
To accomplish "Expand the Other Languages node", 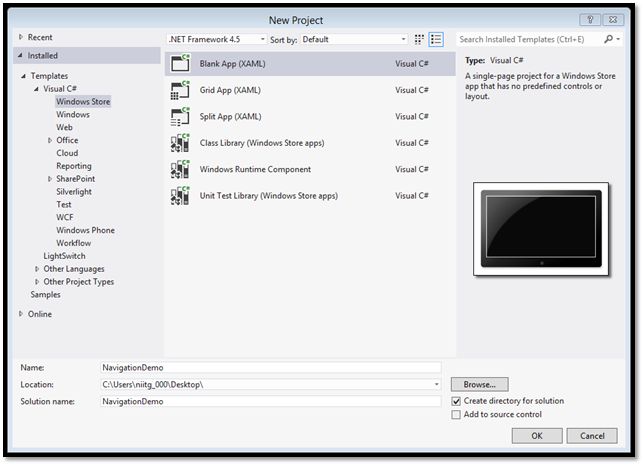I will [x=37, y=269].
